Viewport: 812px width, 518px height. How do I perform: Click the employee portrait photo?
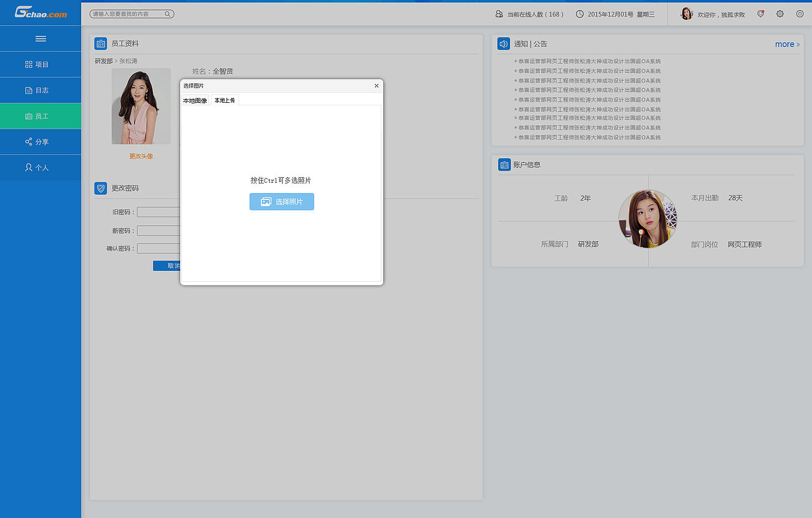point(141,106)
